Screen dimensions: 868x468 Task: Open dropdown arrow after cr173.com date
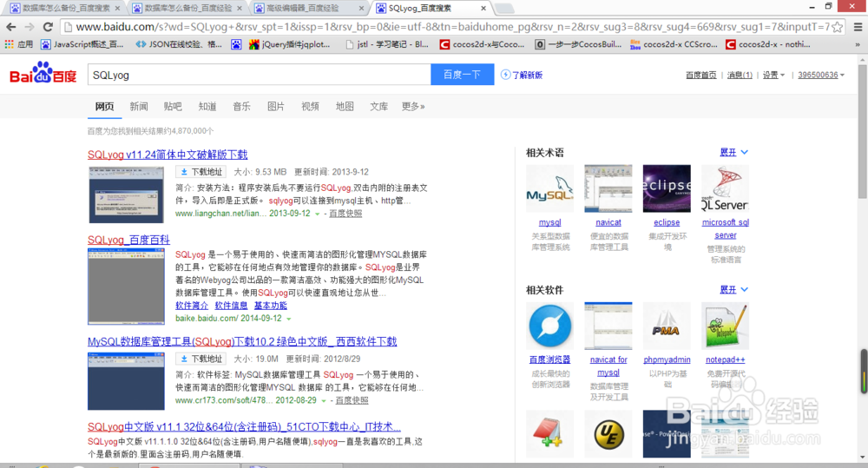click(x=324, y=400)
